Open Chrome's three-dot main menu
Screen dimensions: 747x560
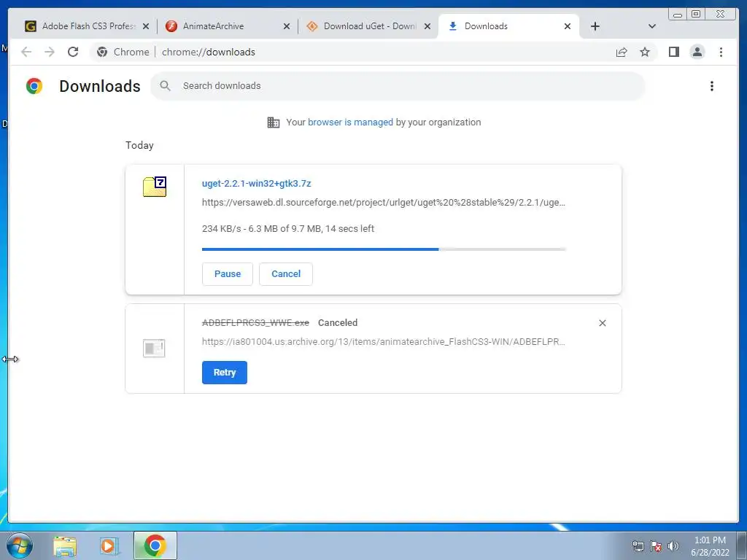click(721, 52)
